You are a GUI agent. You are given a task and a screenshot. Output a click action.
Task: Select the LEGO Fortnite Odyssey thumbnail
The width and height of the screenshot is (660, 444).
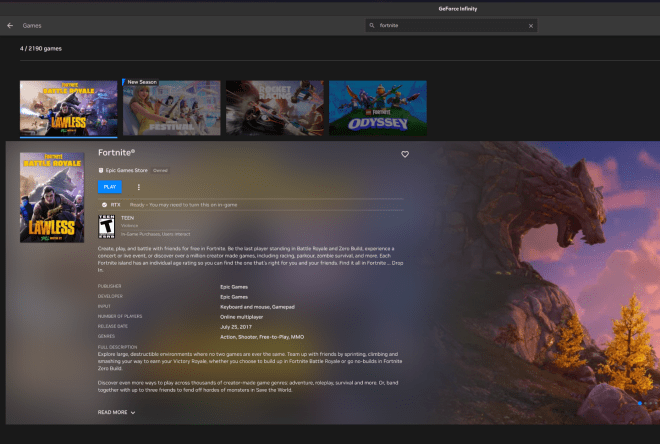[x=378, y=108]
